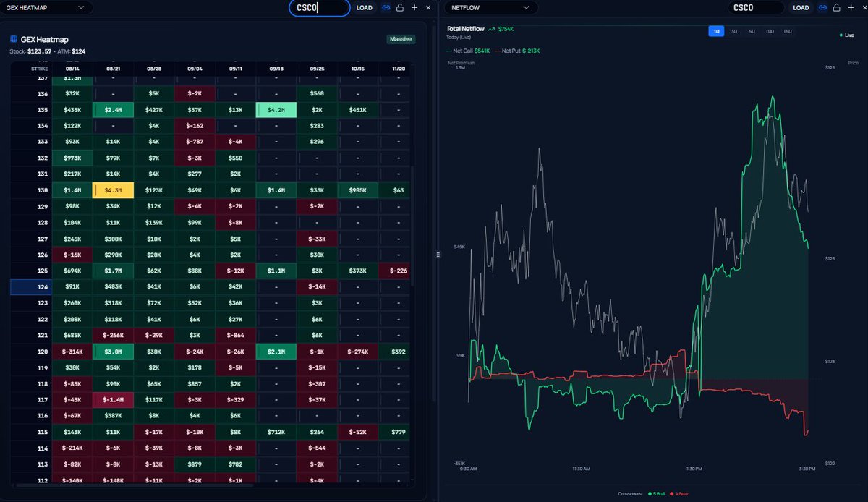
Task: Select the 3D timeframe tab
Action: click(x=733, y=31)
